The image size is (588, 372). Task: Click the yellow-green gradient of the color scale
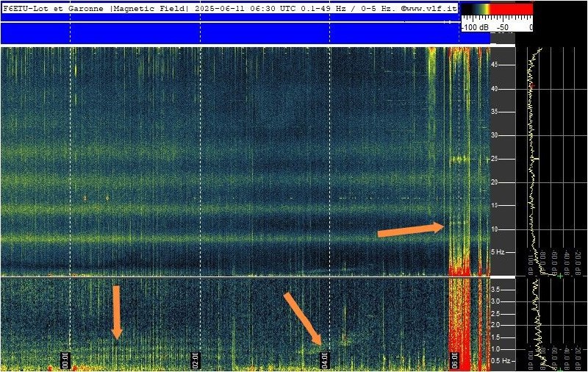pyautogui.click(x=484, y=9)
